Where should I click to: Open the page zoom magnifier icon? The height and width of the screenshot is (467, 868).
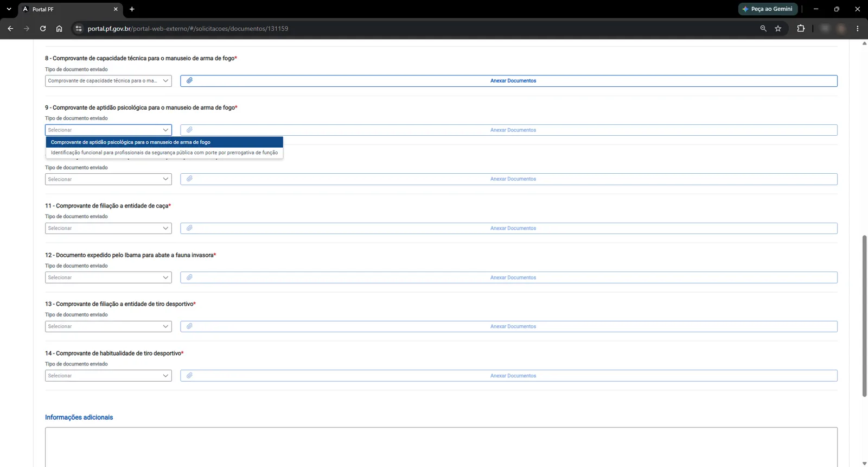pos(763,28)
